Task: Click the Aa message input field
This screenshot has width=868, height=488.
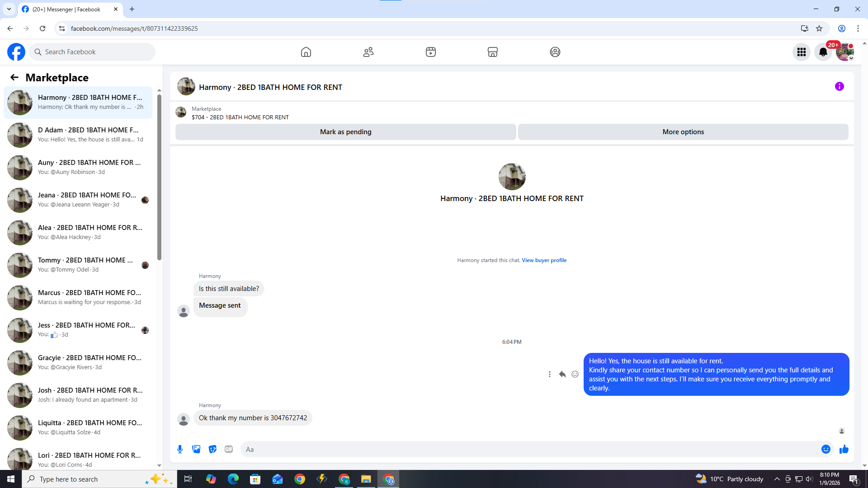Action: coord(529,449)
